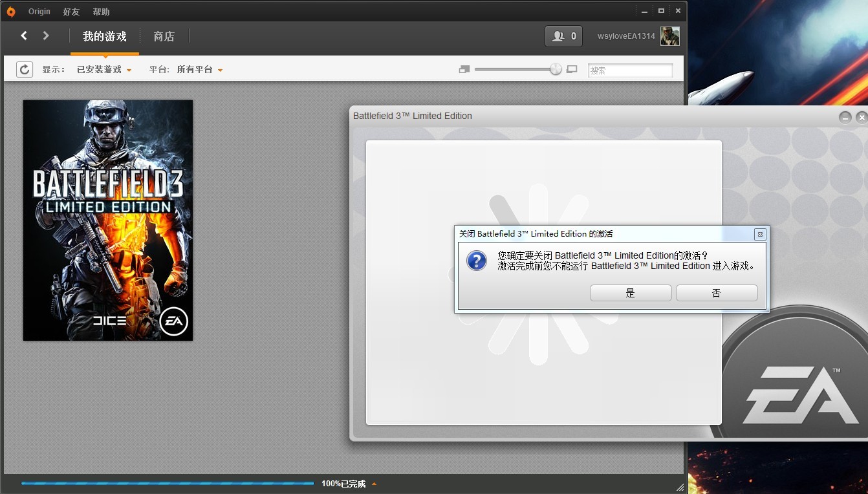This screenshot has width=868, height=494.
Task: Open the Origin menu
Action: pos(39,12)
